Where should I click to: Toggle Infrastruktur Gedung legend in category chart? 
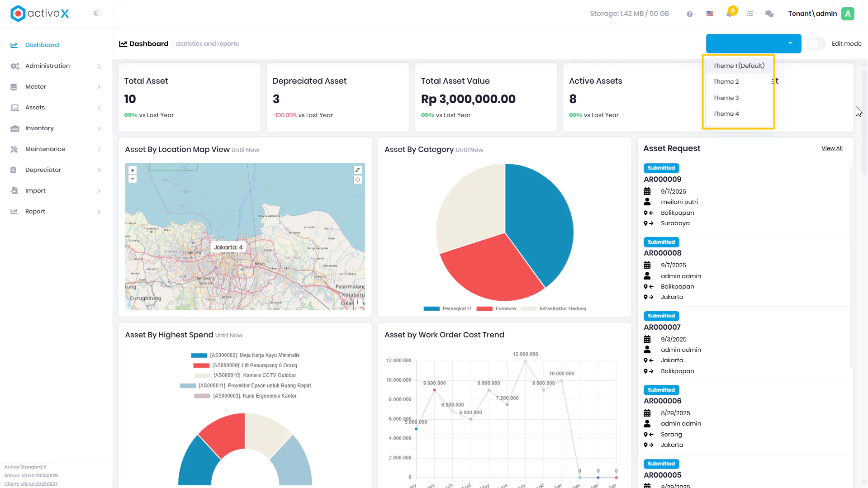pos(554,309)
